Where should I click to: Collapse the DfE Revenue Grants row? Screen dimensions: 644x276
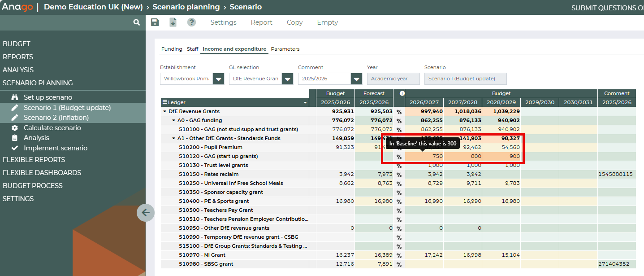pos(164,111)
